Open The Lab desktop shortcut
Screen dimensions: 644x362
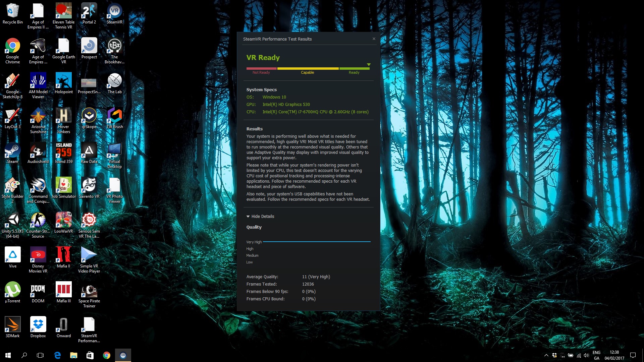coord(115,83)
